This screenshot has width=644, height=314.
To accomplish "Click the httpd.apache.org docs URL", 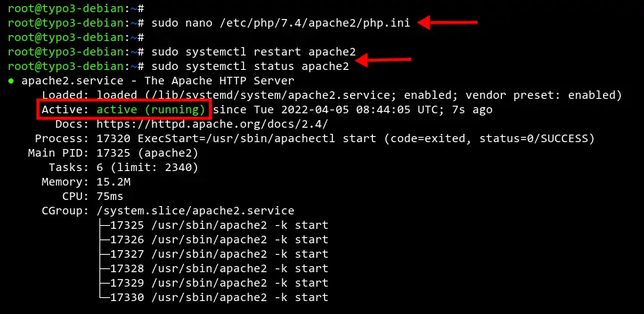I will pyautogui.click(x=213, y=124).
